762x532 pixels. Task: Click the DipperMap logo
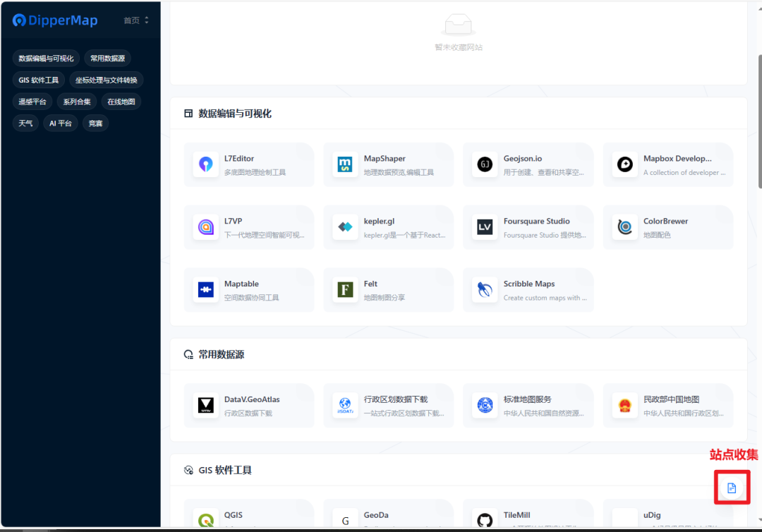pos(55,20)
